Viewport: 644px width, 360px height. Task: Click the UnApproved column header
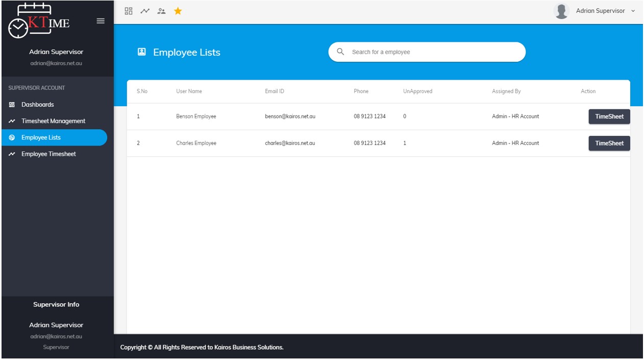coord(417,91)
